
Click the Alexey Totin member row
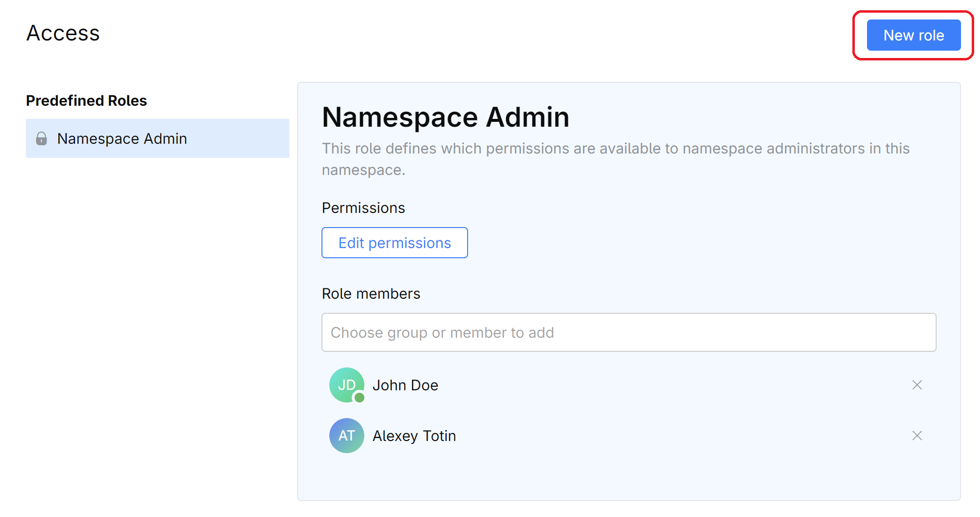(x=633, y=436)
